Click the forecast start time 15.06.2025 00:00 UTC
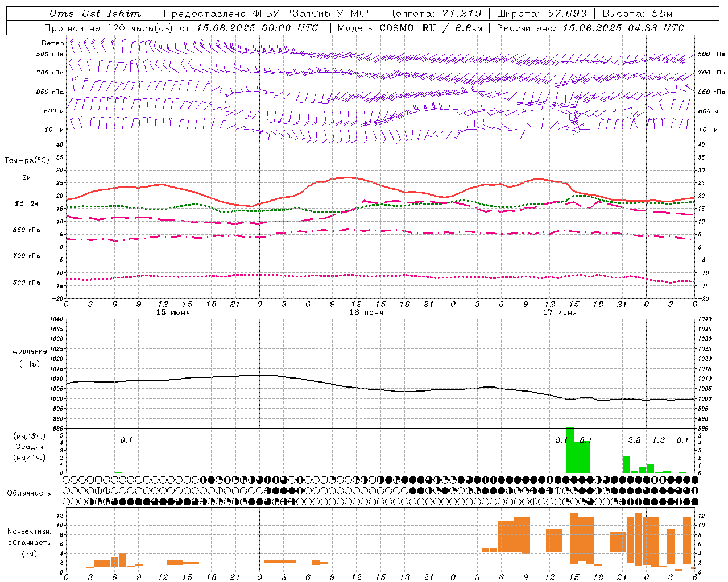The image size is (728, 582). click(257, 28)
